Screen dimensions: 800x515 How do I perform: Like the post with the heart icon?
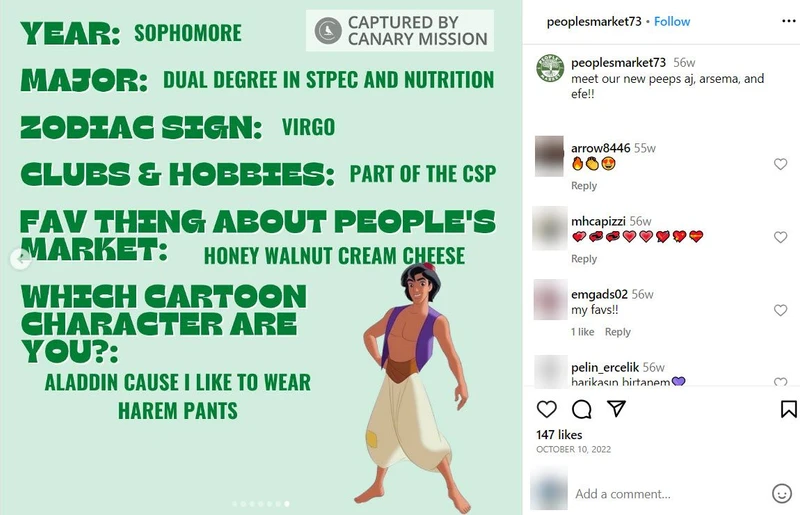pyautogui.click(x=547, y=409)
